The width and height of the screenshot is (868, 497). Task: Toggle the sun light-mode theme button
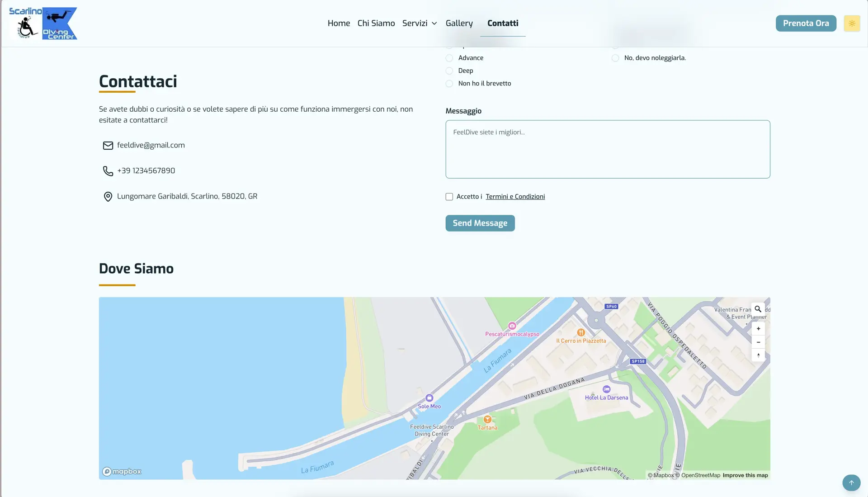point(852,24)
